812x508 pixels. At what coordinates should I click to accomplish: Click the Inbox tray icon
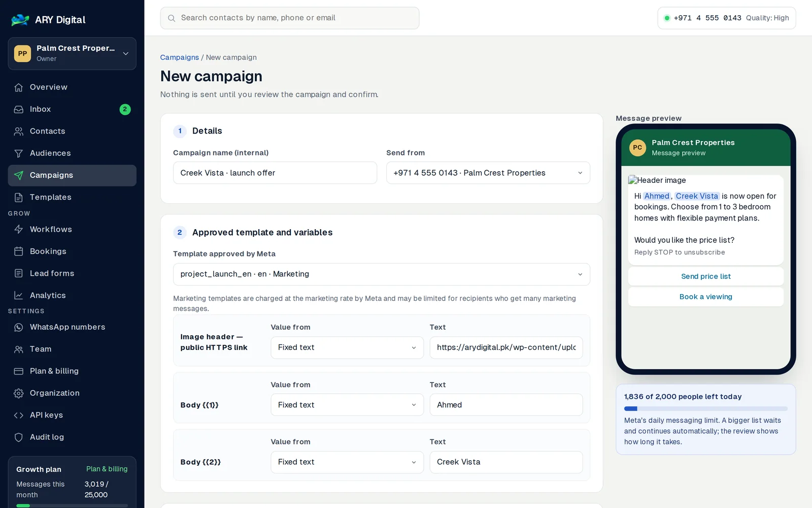coord(19,109)
